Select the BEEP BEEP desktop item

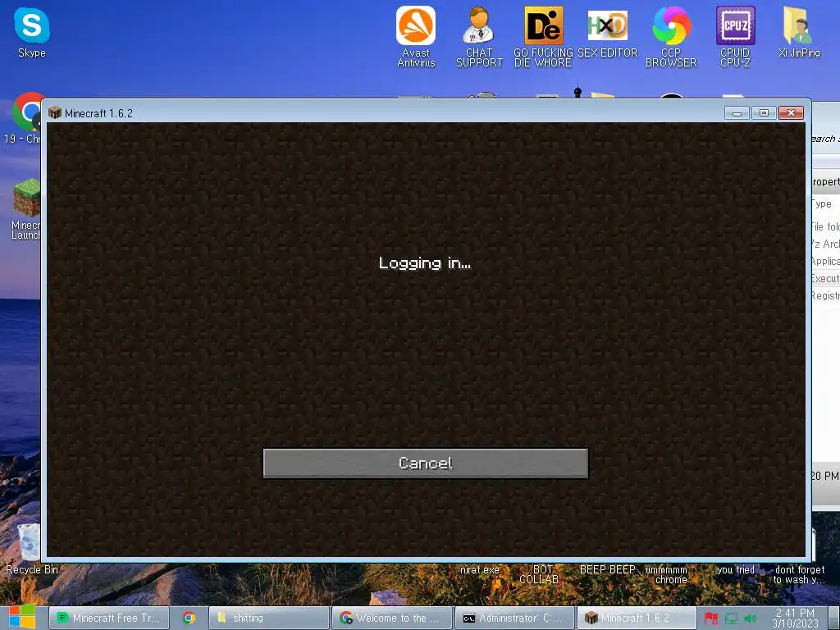click(x=608, y=569)
